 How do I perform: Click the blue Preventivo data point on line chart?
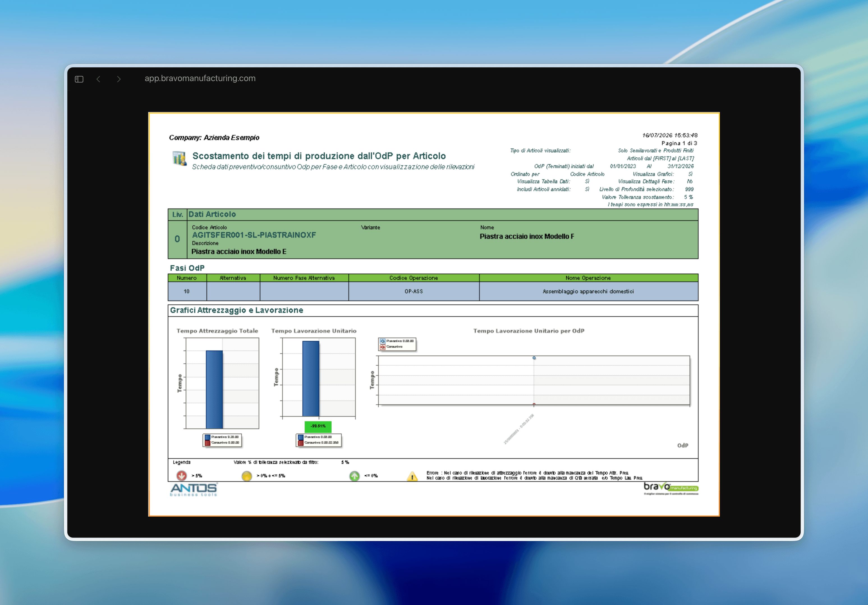tap(534, 358)
